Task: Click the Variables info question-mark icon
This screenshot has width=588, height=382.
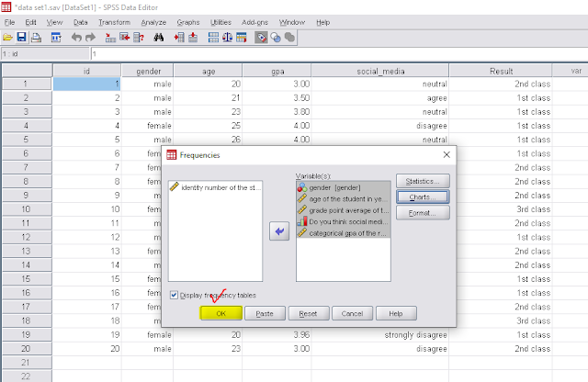Action: pyautogui.click(x=139, y=38)
